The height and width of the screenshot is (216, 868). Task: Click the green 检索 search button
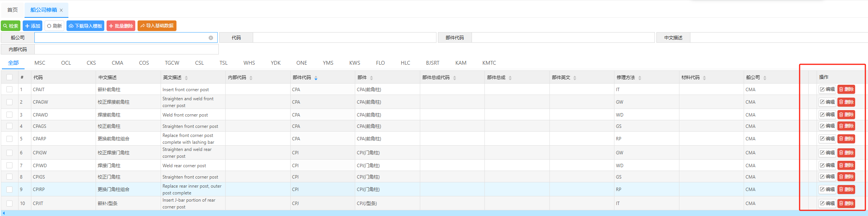tap(11, 26)
